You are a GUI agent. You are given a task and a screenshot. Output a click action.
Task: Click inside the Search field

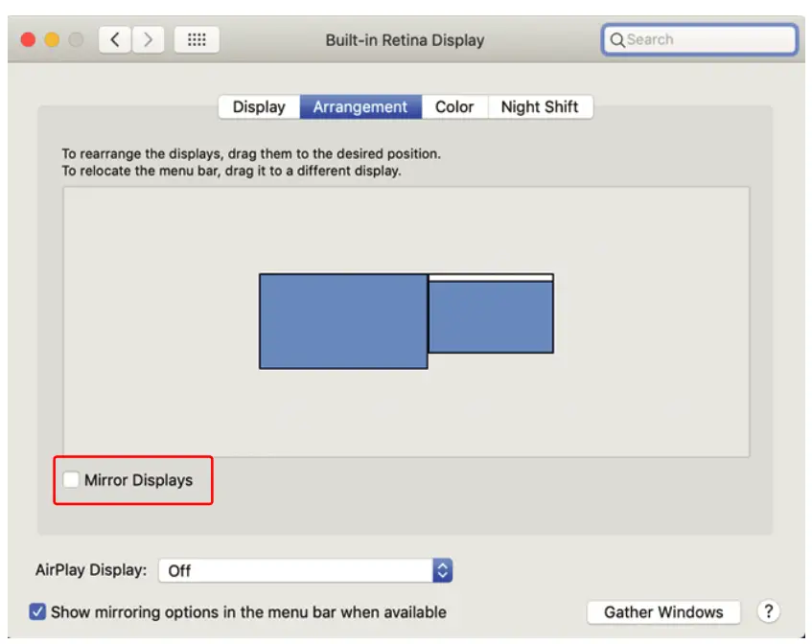[x=700, y=39]
